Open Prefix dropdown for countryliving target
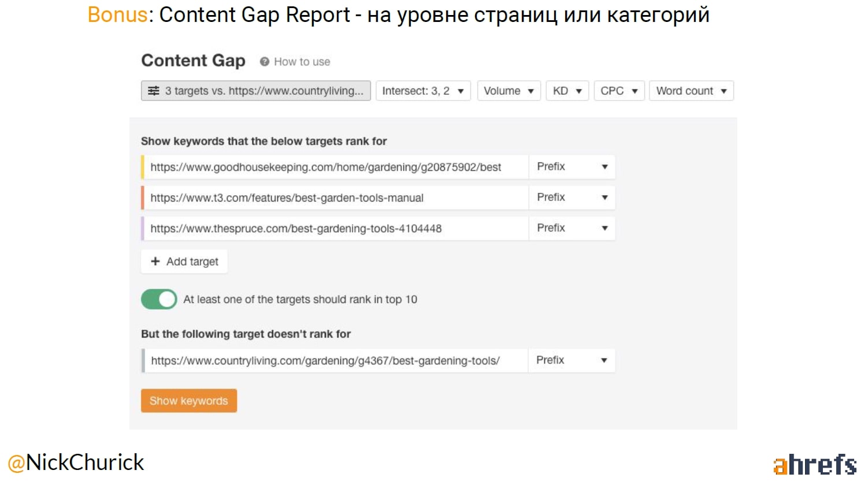This screenshot has height=485, width=868. [x=571, y=360]
